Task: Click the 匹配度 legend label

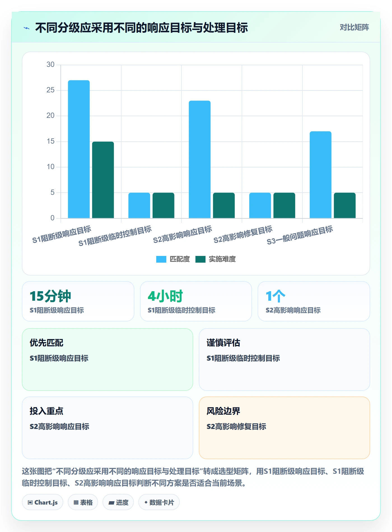Action: coord(180,259)
